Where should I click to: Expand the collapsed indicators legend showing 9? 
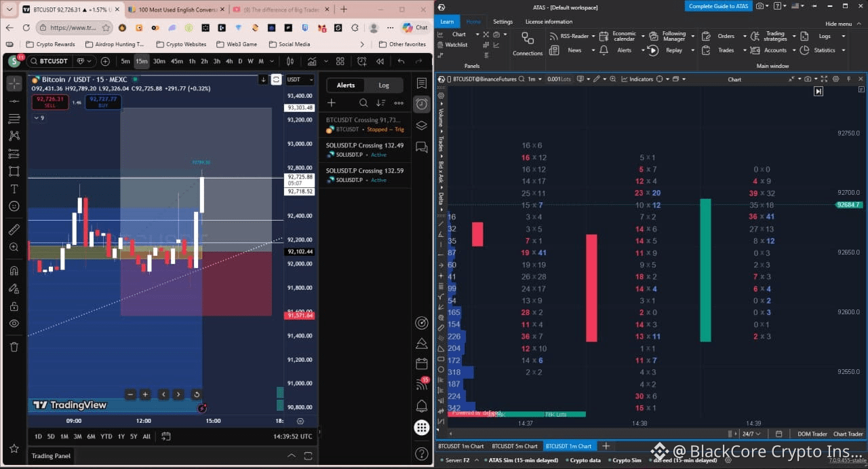pos(39,118)
